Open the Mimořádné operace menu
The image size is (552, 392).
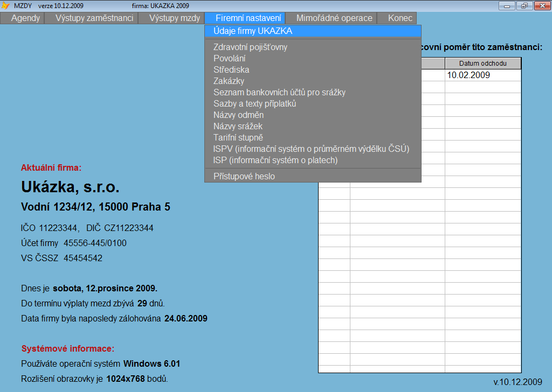pos(334,18)
